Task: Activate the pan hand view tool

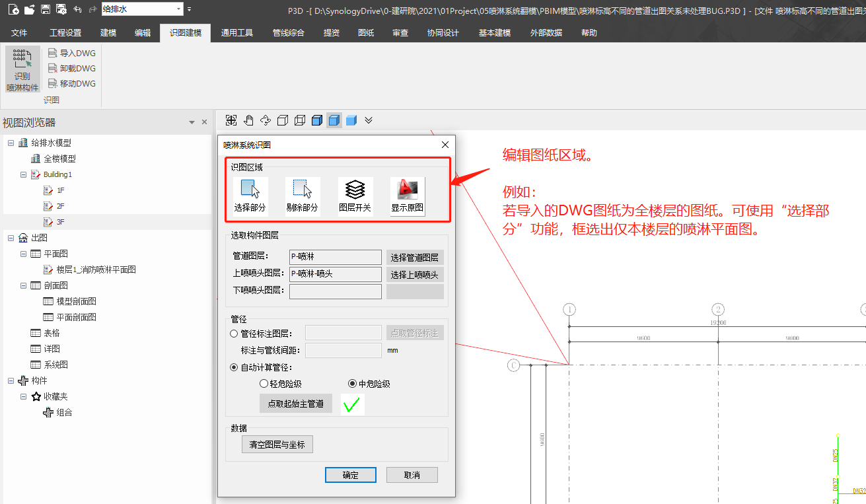Action: point(248,120)
